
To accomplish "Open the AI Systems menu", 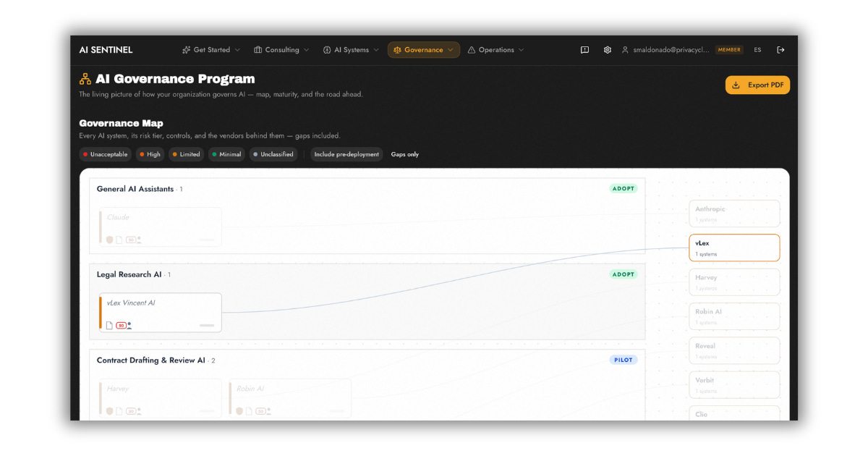I will click(351, 50).
